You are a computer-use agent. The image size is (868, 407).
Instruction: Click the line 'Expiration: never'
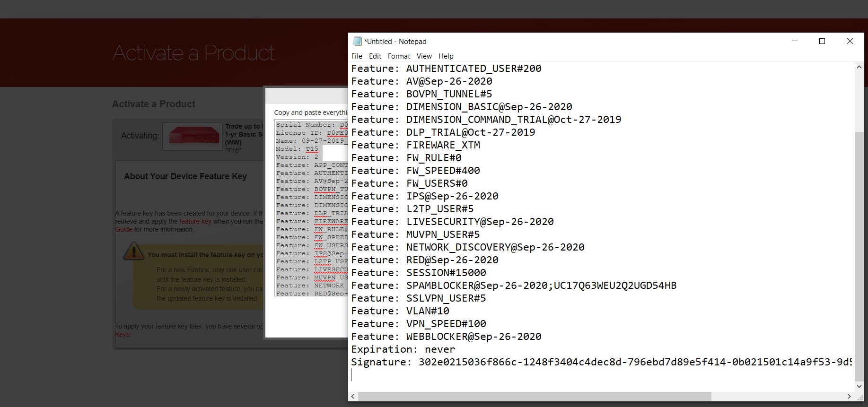403,349
